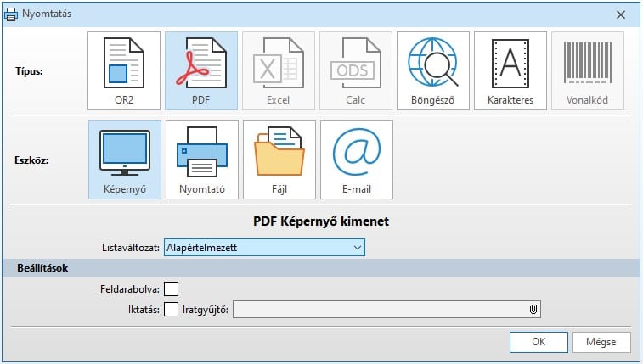This screenshot has height=364, width=643.
Task: Select the Excel output type
Action: 278,71
